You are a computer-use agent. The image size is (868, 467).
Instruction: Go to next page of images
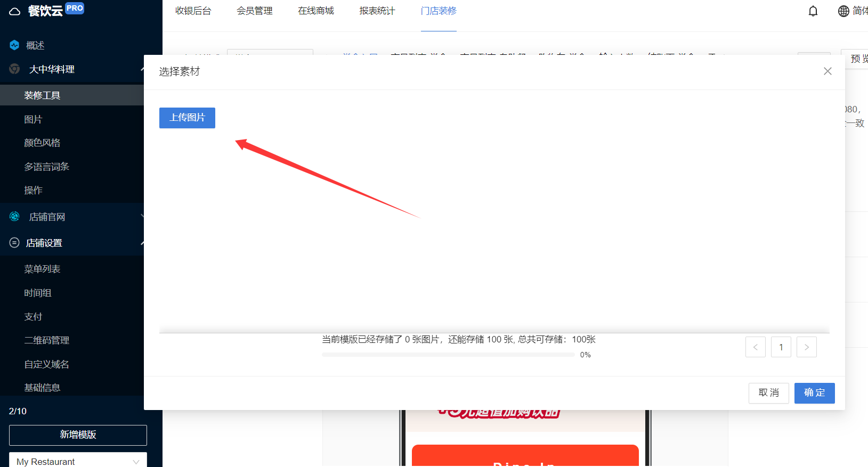807,347
